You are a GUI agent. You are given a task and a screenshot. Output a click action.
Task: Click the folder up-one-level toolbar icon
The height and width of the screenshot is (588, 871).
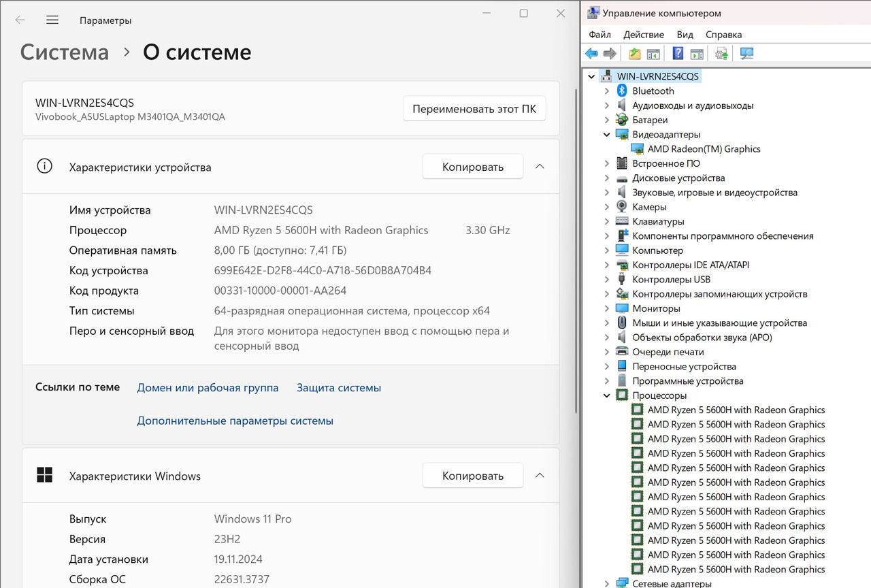tap(634, 53)
